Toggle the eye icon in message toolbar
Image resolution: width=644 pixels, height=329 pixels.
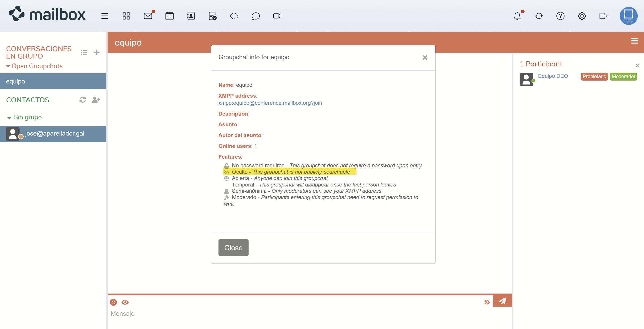[x=125, y=302]
